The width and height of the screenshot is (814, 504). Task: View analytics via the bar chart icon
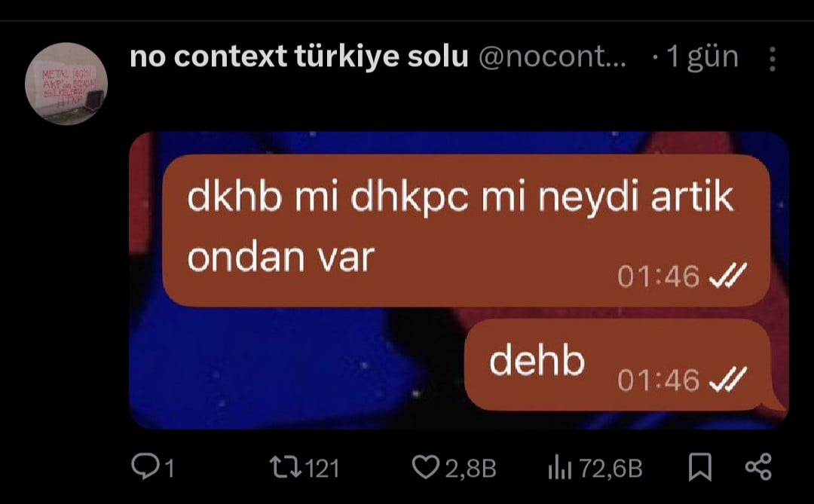(x=559, y=467)
